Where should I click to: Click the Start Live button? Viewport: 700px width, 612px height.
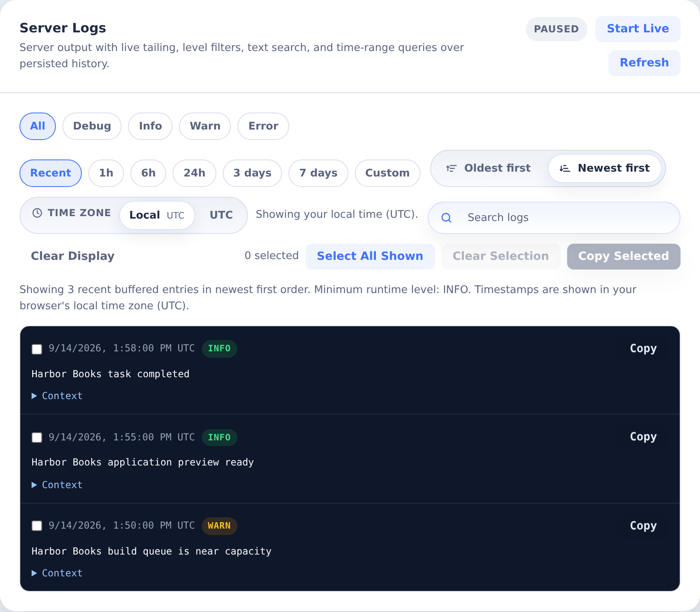638,29
